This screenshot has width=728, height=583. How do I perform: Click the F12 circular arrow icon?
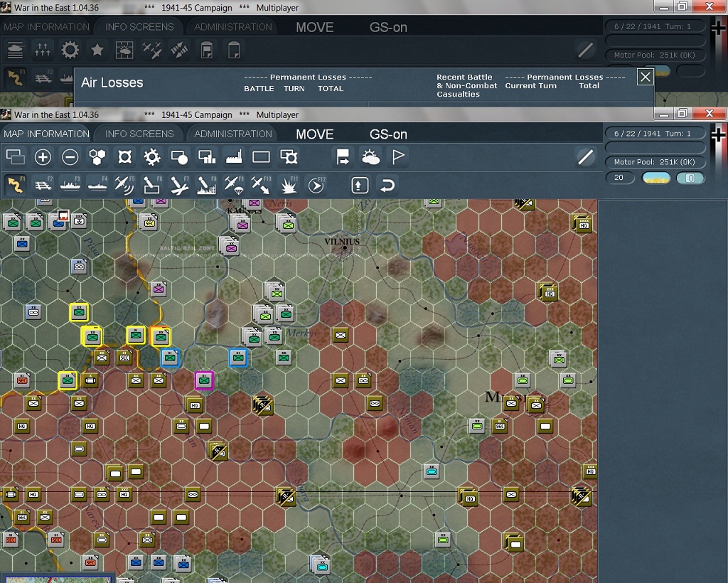[316, 185]
